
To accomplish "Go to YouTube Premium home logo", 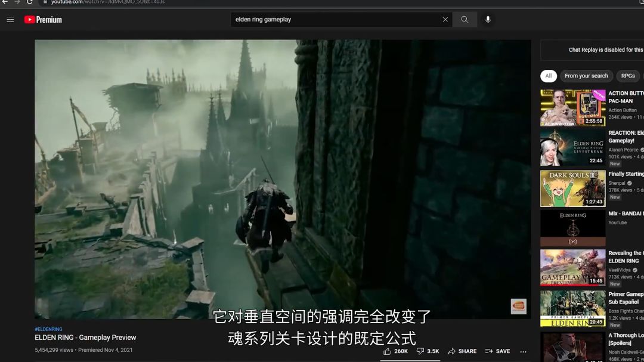I will click(43, 20).
